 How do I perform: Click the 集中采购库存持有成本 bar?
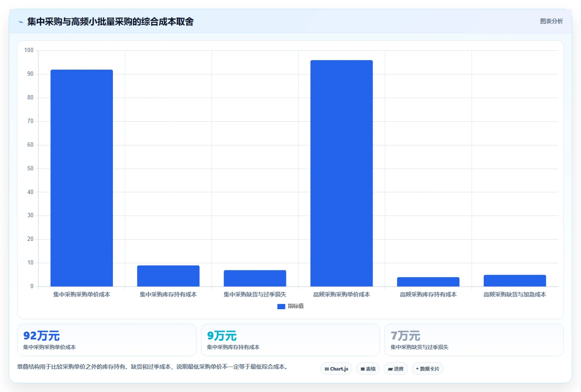coord(168,276)
